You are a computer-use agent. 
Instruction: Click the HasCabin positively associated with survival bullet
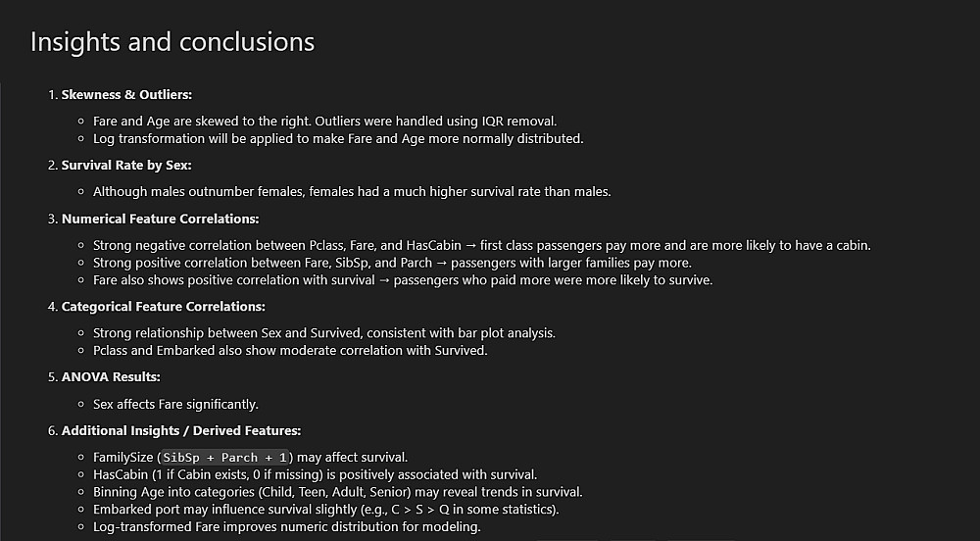tap(315, 474)
